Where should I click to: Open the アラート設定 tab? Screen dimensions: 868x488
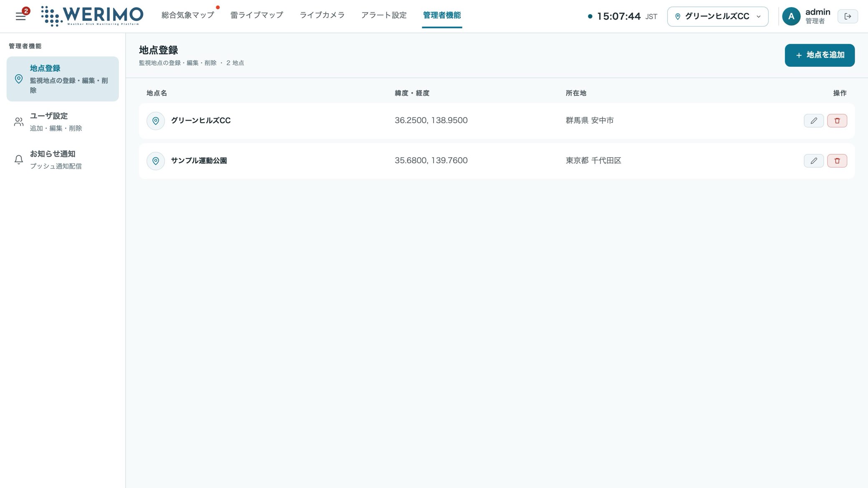[x=384, y=15]
